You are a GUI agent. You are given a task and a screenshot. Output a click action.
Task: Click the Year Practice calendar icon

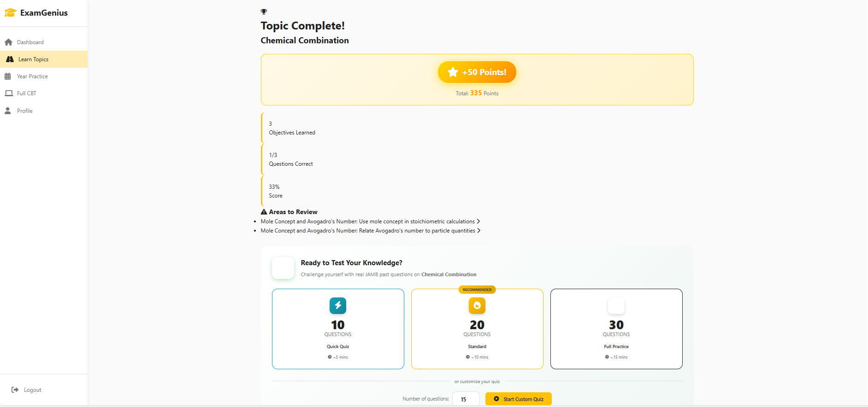click(x=8, y=76)
